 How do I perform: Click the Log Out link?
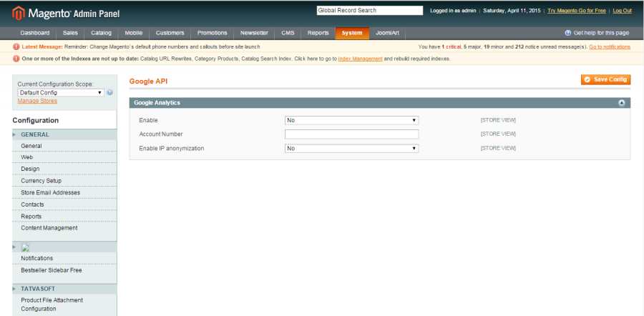[x=623, y=11]
